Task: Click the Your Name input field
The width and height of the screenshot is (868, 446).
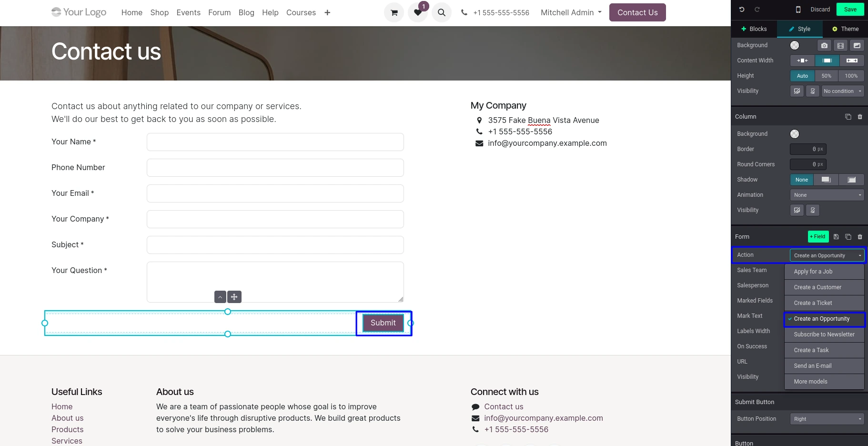Action: tap(275, 142)
